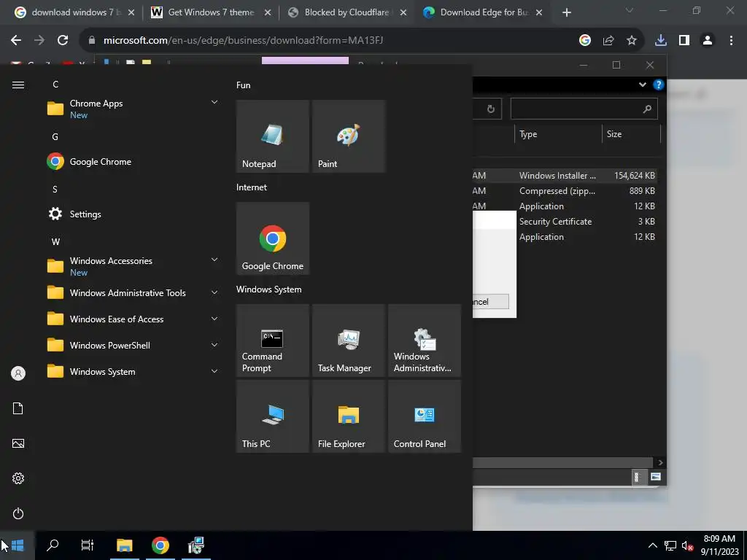Click the Explorer search box
Image resolution: width=747 pixels, height=560 pixels.
tap(584, 109)
